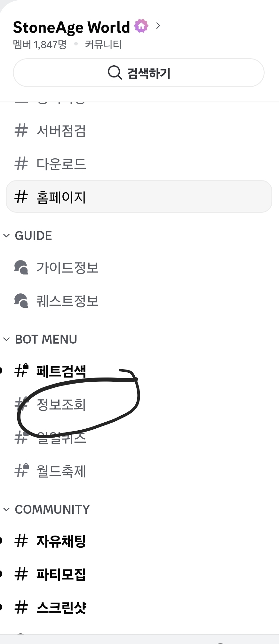Click the purple community house badge

(141, 26)
